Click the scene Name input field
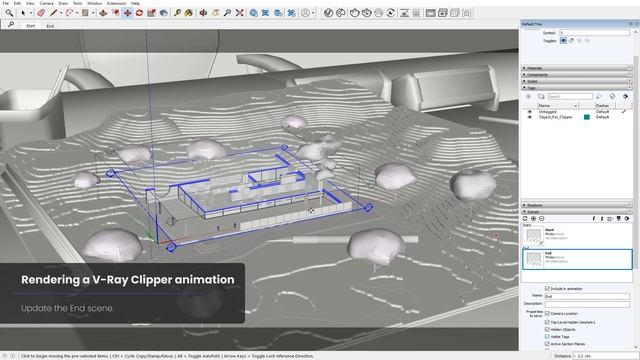Screen dimensions: 640x360 point(587,296)
